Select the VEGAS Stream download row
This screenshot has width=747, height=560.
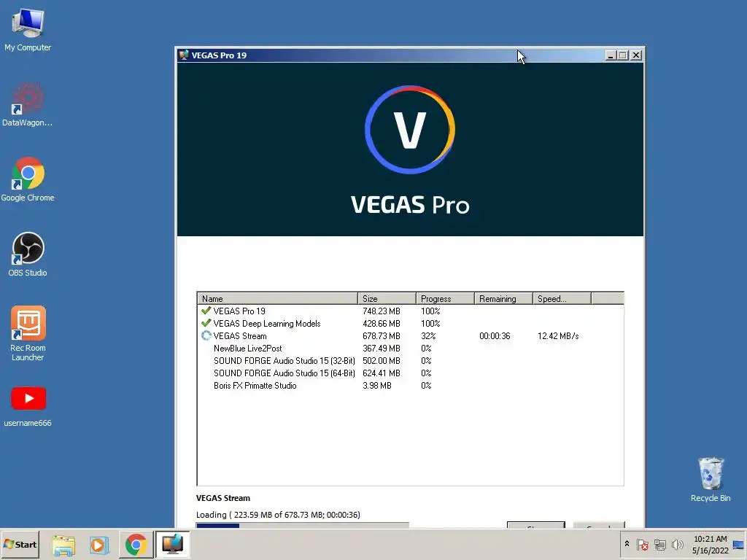tap(410, 335)
